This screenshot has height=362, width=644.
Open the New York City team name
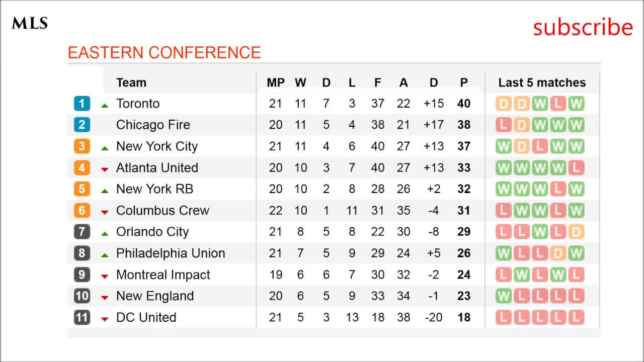tap(156, 146)
